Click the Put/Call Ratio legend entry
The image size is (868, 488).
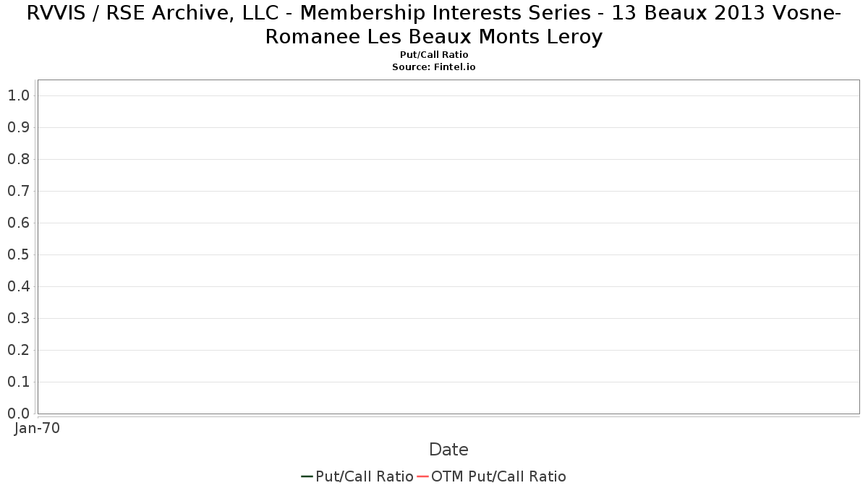tap(357, 476)
